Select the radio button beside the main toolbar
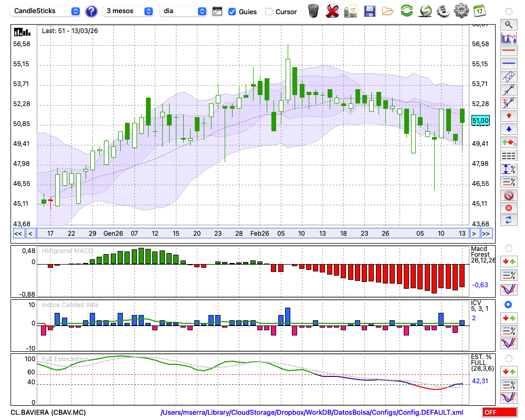 coord(509,12)
